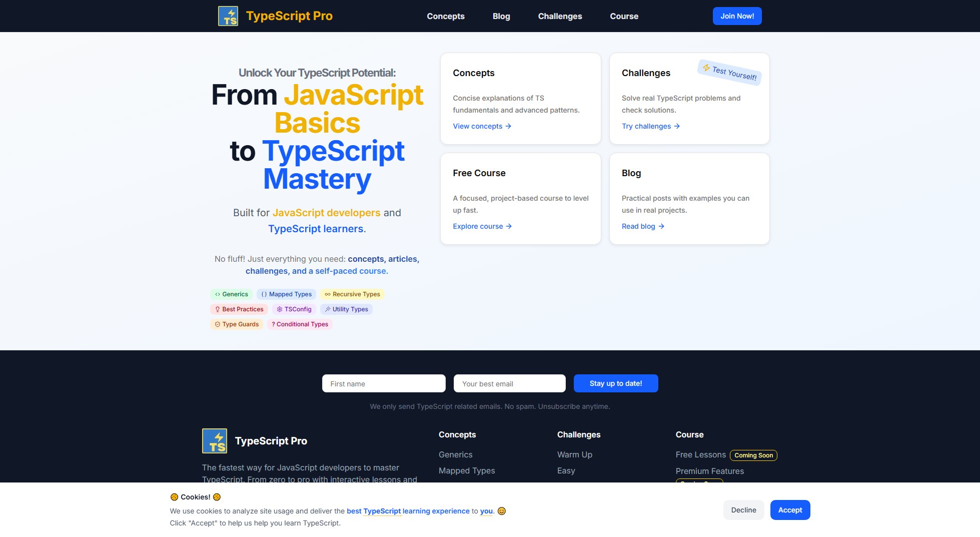This screenshot has height=537, width=980.
Task: Open the Challenges menu in top navigation
Action: point(560,16)
